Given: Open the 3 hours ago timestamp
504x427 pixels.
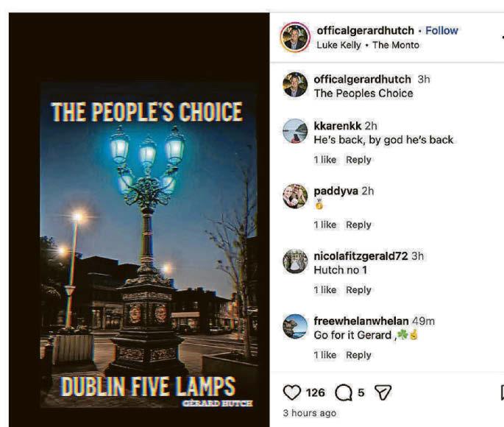Looking at the screenshot, I should (310, 413).
